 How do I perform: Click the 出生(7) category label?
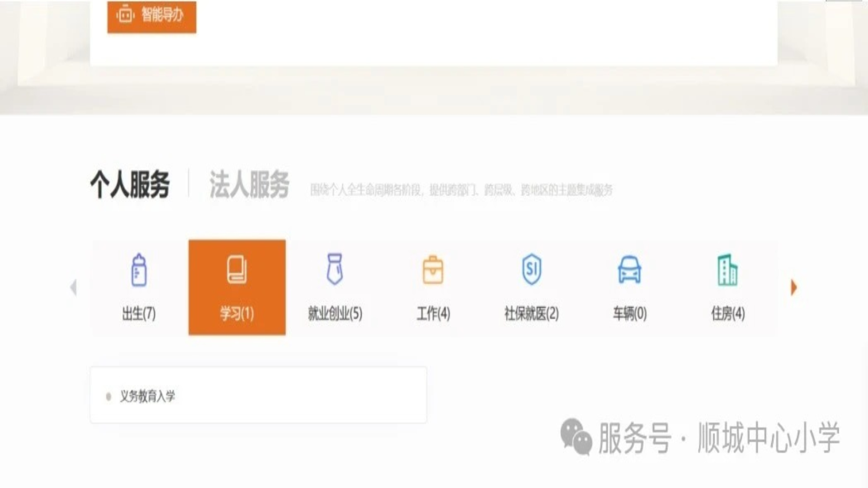pyautogui.click(x=139, y=313)
